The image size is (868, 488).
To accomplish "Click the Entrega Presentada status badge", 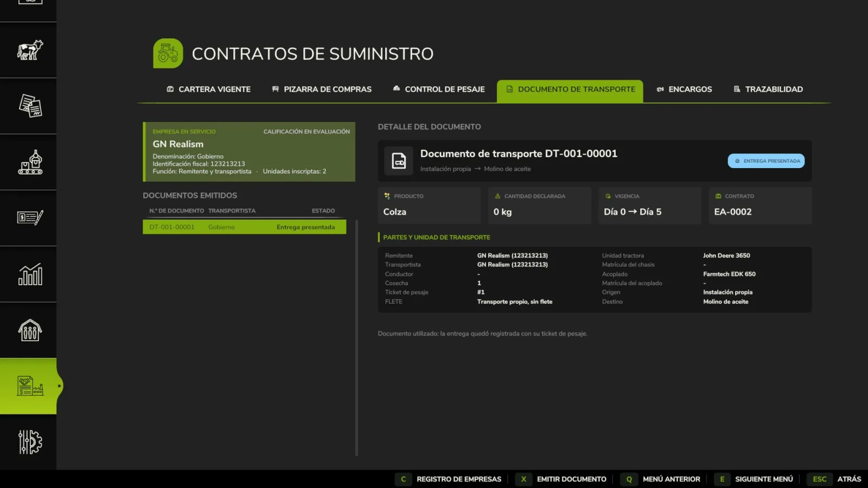I will [766, 161].
